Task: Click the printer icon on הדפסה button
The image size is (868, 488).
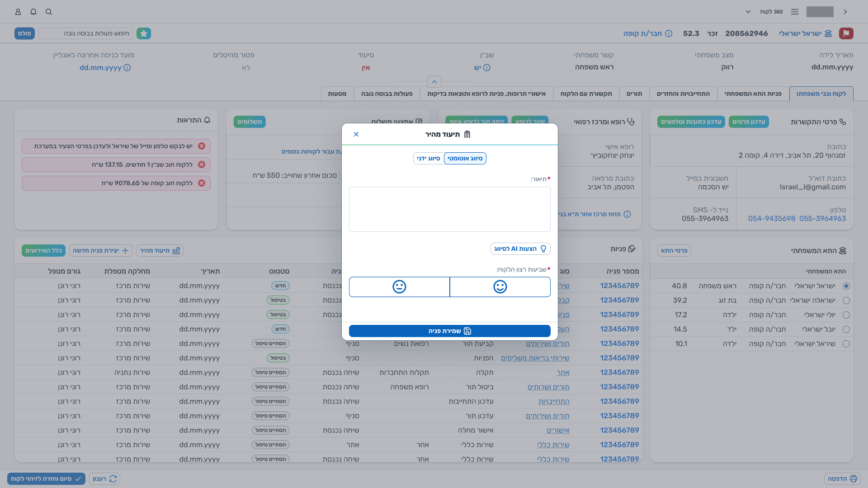Action: (x=854, y=479)
